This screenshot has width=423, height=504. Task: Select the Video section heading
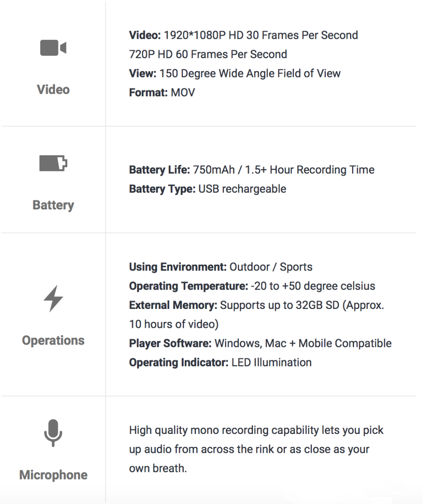(53, 89)
